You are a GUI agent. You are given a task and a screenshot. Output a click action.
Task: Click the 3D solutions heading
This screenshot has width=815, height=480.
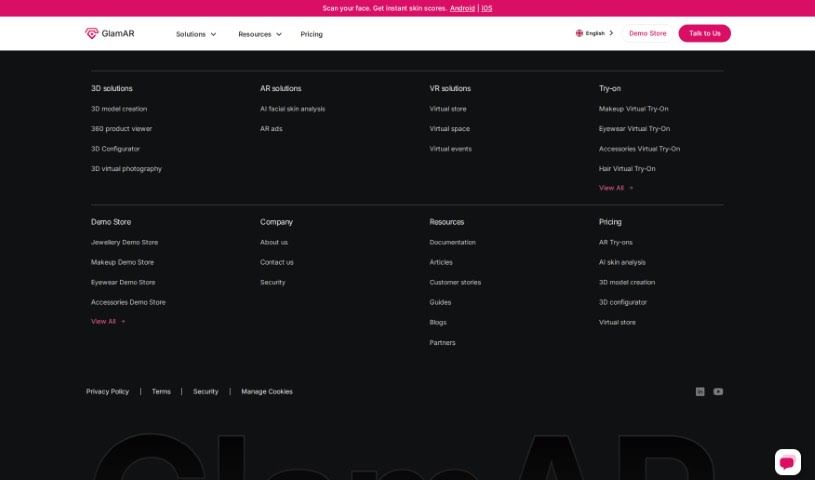pos(112,88)
